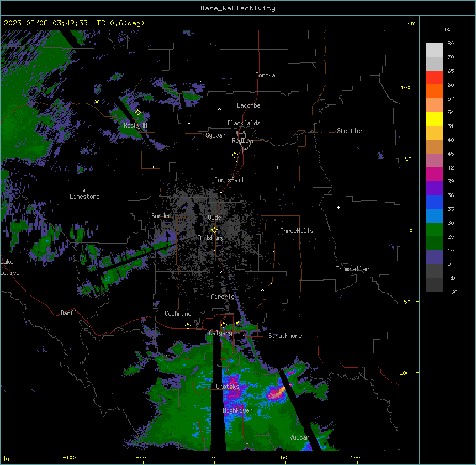Click the Vulcan town label
Viewport: 476px width, 465px height.
coord(300,437)
